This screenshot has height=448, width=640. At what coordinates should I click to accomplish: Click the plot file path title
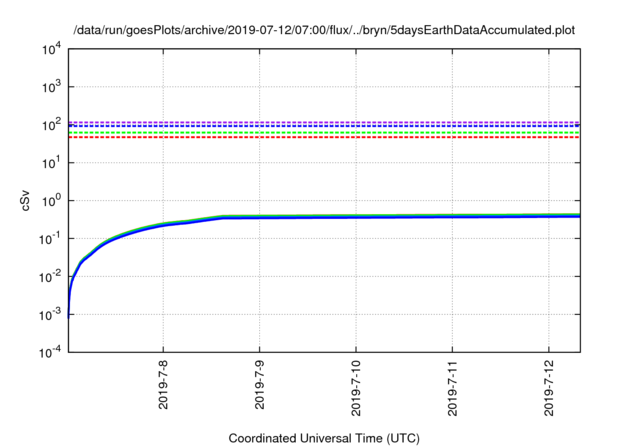[x=324, y=30]
